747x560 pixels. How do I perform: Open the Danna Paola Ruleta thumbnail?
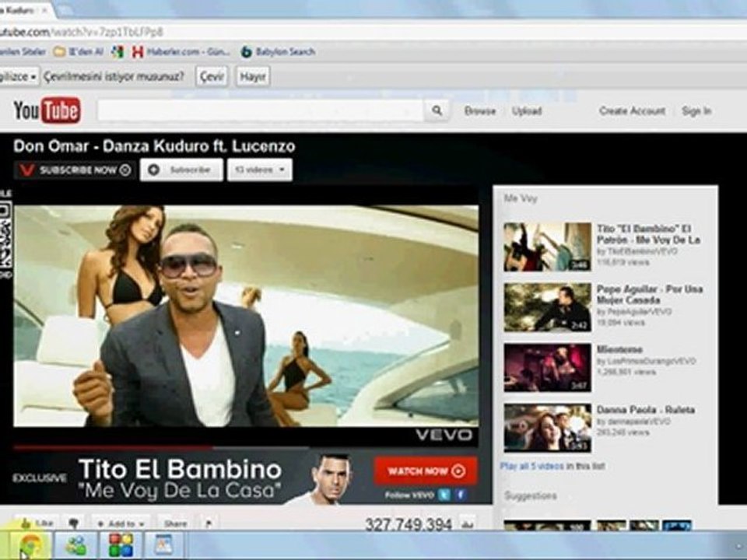pyautogui.click(x=547, y=428)
